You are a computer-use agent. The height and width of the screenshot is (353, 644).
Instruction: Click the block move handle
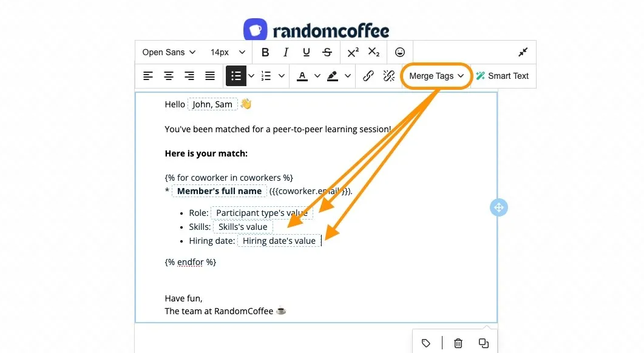click(x=498, y=207)
